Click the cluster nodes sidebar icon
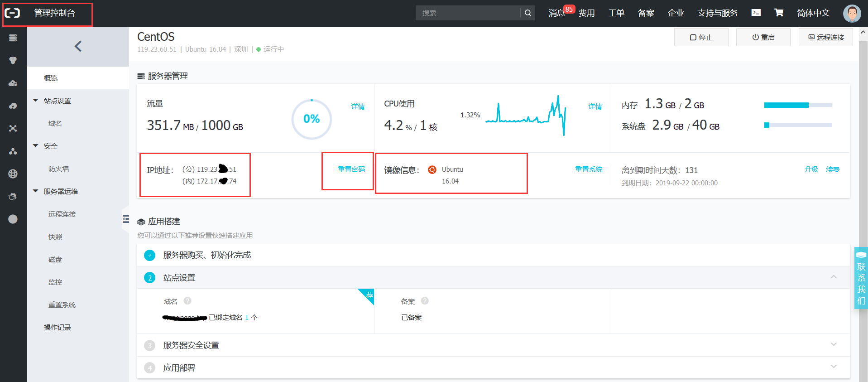868x382 pixels. (13, 151)
